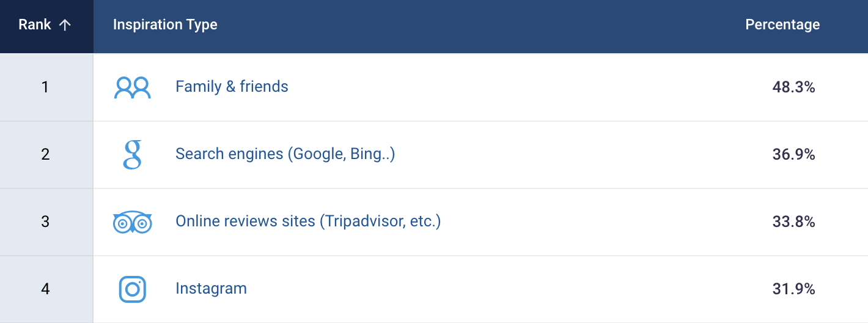The width and height of the screenshot is (868, 323).
Task: Click the Family & friends people icon
Action: [132, 87]
